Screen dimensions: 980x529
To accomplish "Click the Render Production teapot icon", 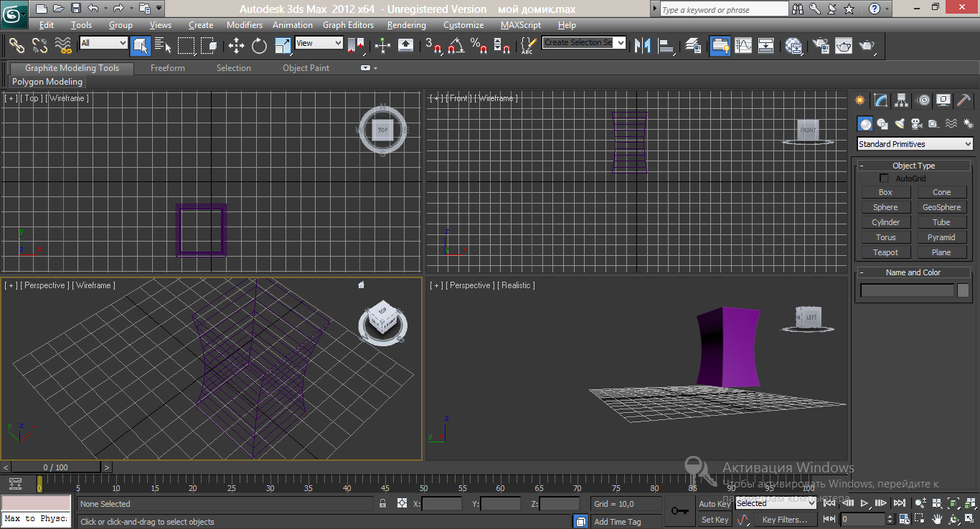I will tap(867, 46).
